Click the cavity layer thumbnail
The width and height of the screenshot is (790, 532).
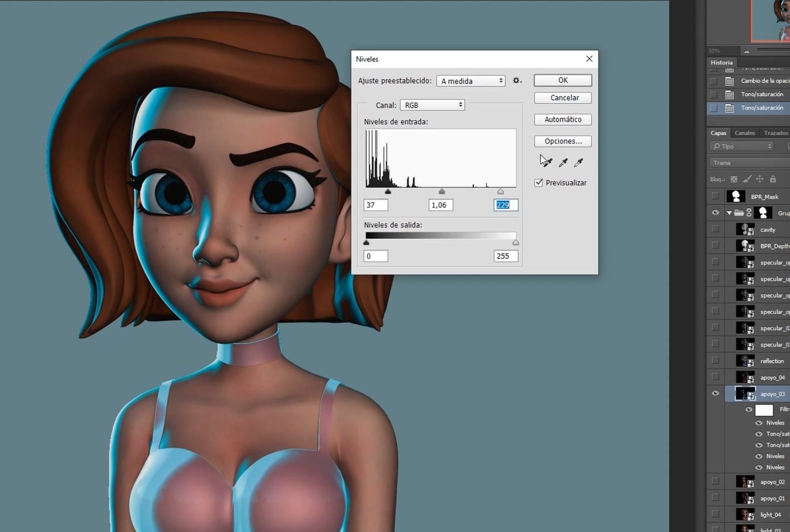(745, 229)
